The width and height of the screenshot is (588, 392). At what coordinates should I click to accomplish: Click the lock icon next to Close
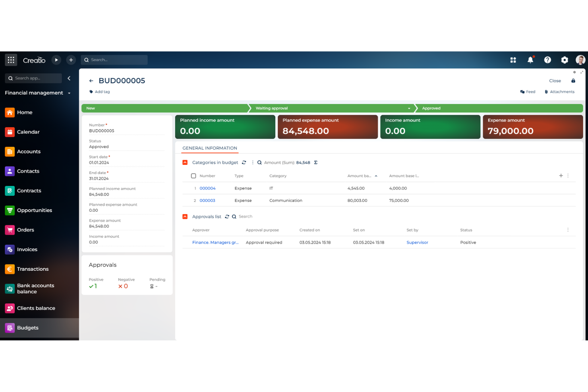pyautogui.click(x=573, y=81)
